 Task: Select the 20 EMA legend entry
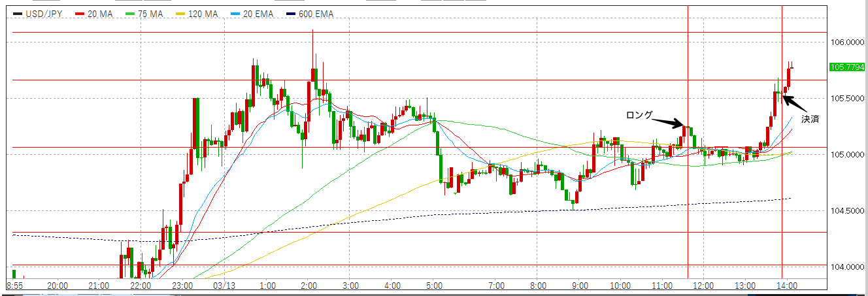(x=252, y=14)
